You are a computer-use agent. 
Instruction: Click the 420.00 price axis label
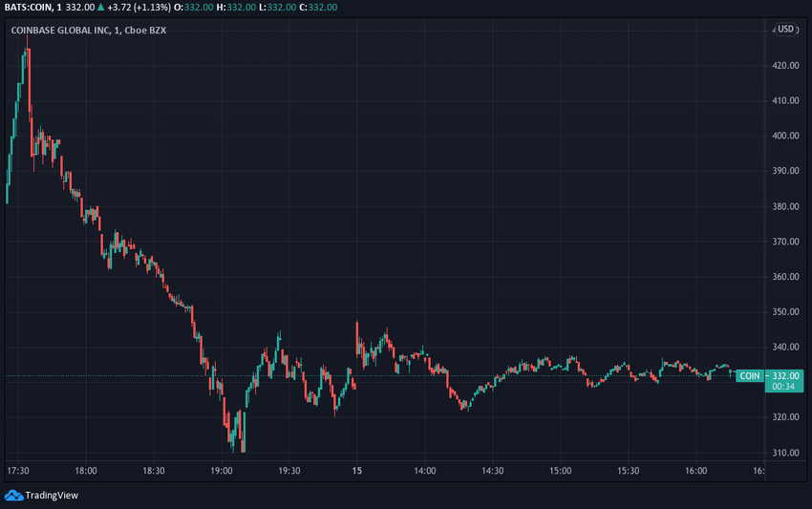coord(785,66)
